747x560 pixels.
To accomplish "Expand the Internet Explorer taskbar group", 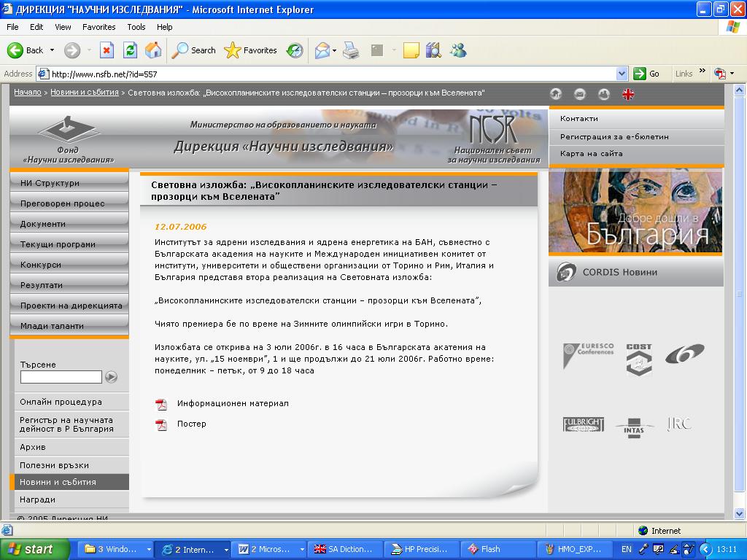I will tap(226, 550).
